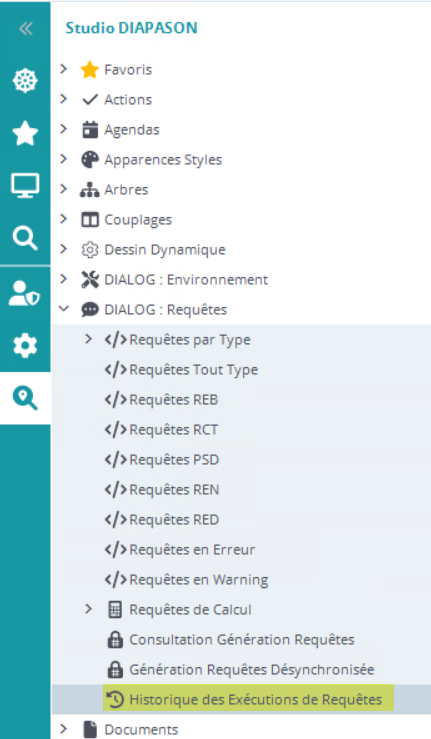Open Requêtes Tout Type

coord(194,370)
